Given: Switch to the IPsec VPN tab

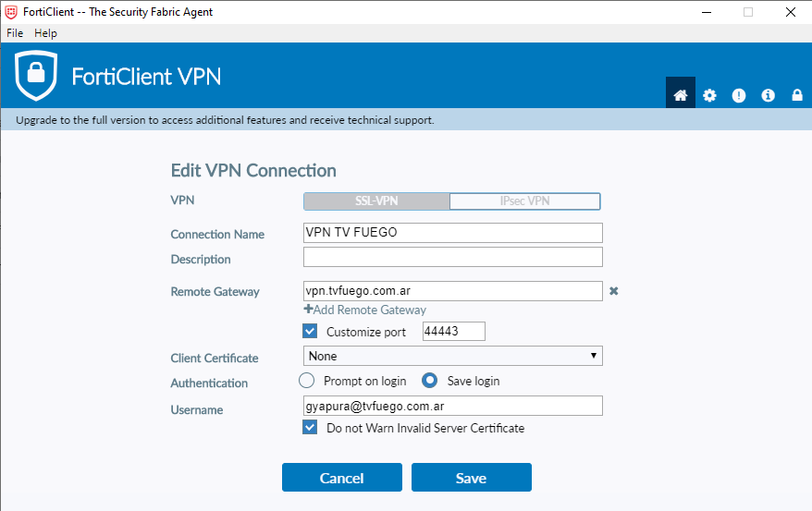Looking at the screenshot, I should (524, 201).
